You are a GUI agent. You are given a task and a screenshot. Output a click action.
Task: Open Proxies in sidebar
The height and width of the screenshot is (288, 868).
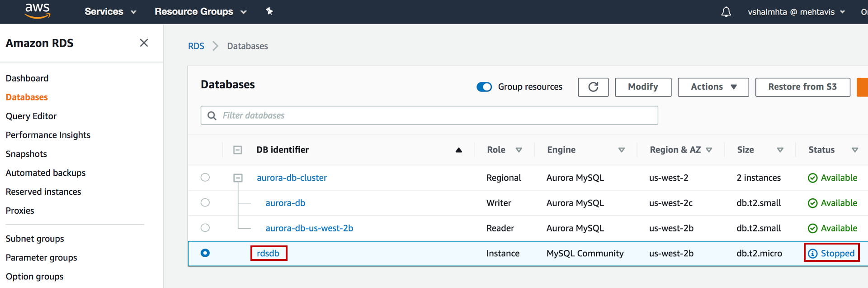click(x=20, y=211)
